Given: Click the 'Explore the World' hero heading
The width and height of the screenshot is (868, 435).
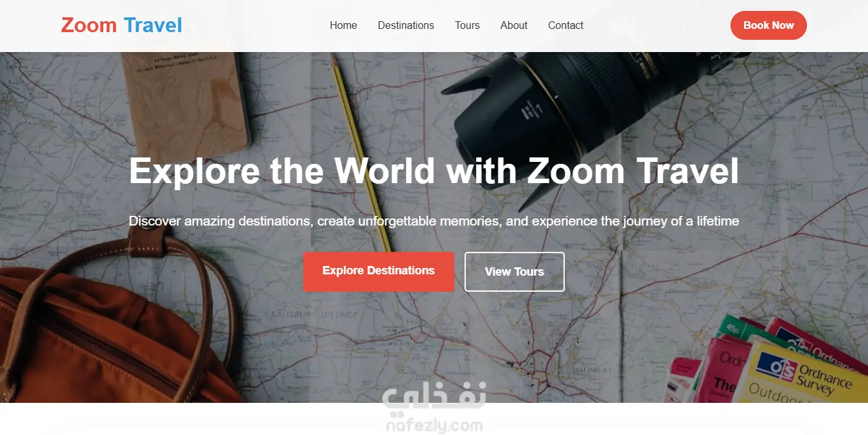Looking at the screenshot, I should (434, 171).
